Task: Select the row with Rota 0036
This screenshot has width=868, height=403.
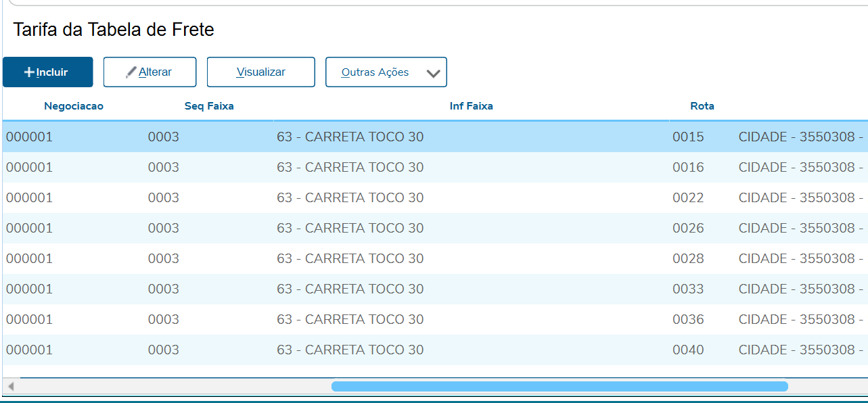Action: [x=435, y=319]
